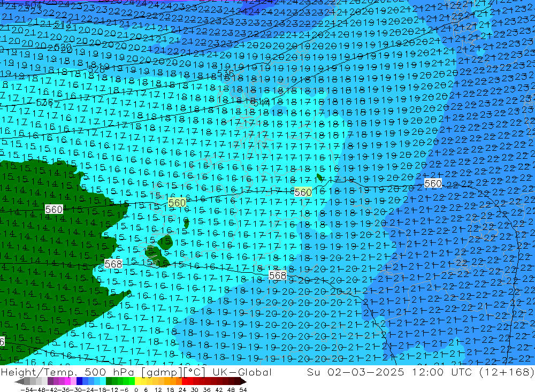Viewport: 535px width, 392px height.
Task: Click the -54 legend tick label
Action: (x=27, y=390)
